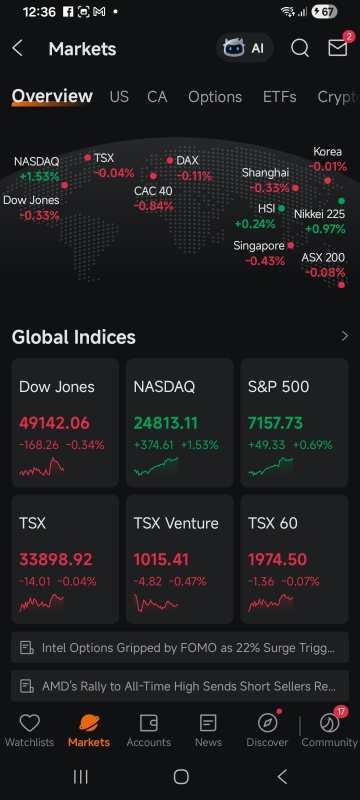
Task: Switch to the Options tab
Action: click(x=215, y=96)
